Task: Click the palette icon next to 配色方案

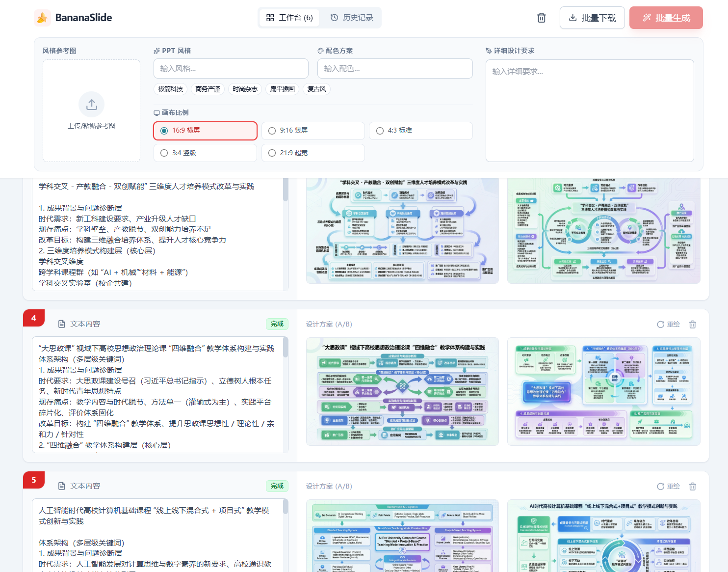Action: coord(320,51)
